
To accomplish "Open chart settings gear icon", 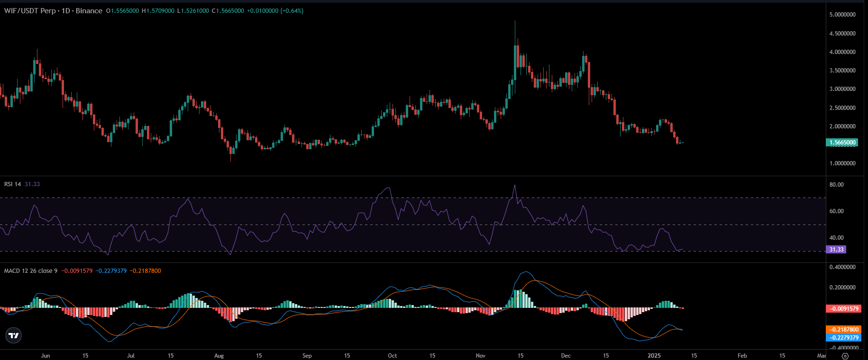I will tap(845, 356).
